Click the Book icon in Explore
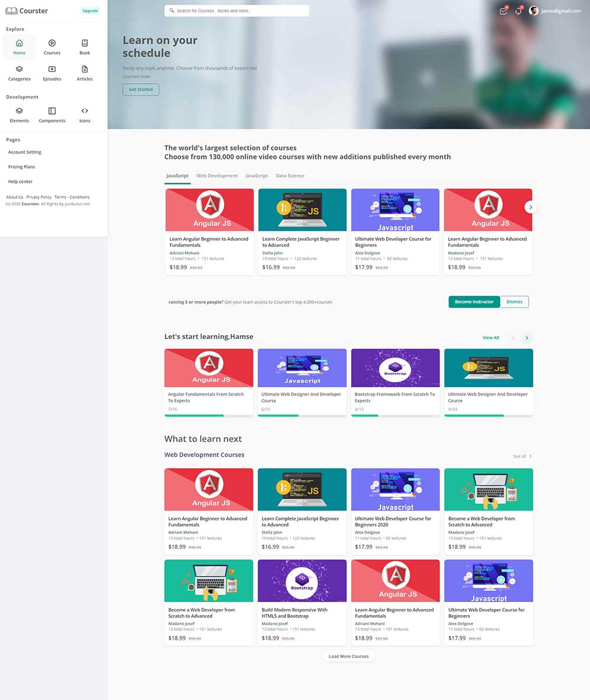This screenshot has height=700, width=590. [84, 44]
